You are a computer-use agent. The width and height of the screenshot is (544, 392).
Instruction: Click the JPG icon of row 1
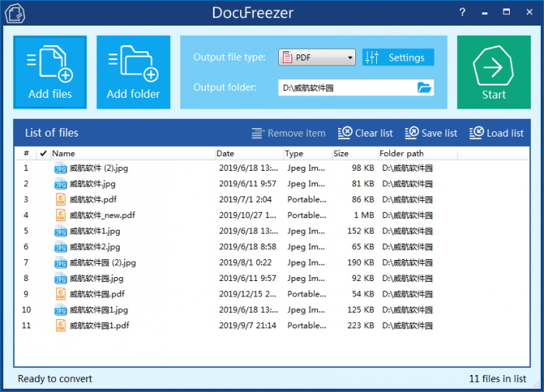[61, 168]
